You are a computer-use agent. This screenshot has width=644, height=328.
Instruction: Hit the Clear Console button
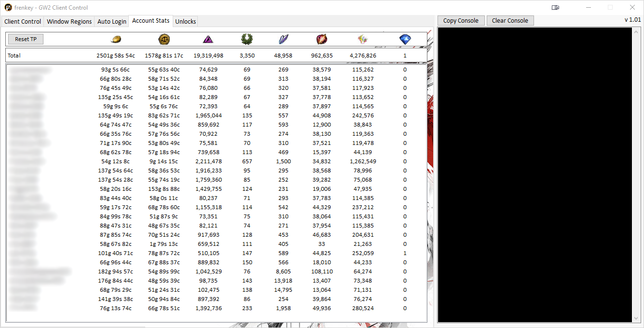point(510,21)
